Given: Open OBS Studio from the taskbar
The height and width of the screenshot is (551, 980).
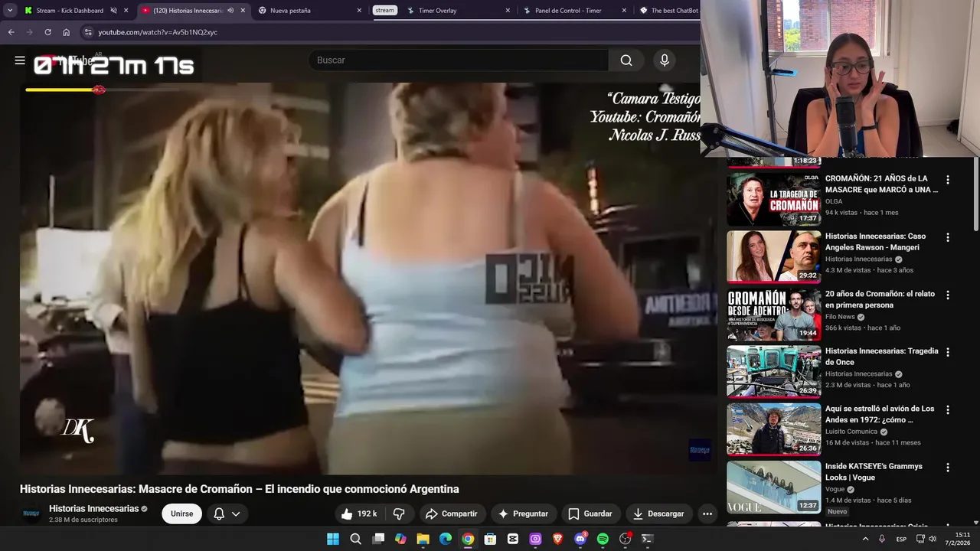Looking at the screenshot, I should [625, 539].
